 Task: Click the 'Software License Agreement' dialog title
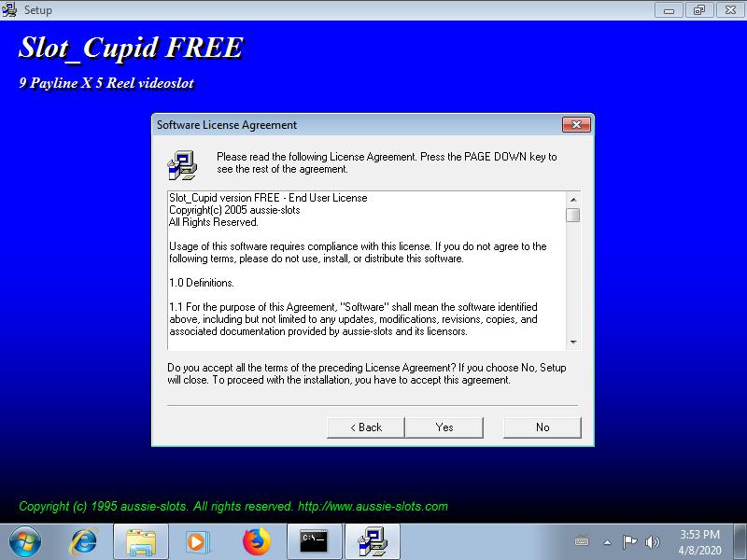point(227,125)
